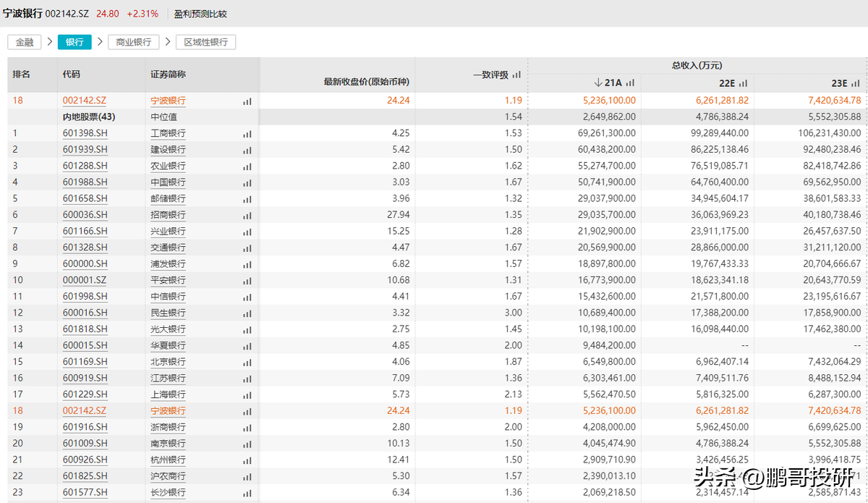Open stock code link 601398.SH
This screenshot has height=503, width=868.
[x=85, y=134]
